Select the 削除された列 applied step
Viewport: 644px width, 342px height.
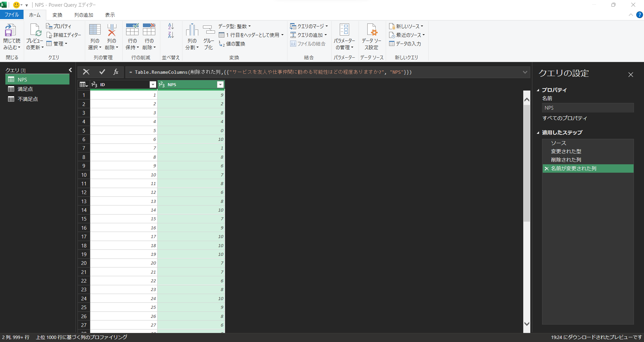click(x=588, y=160)
